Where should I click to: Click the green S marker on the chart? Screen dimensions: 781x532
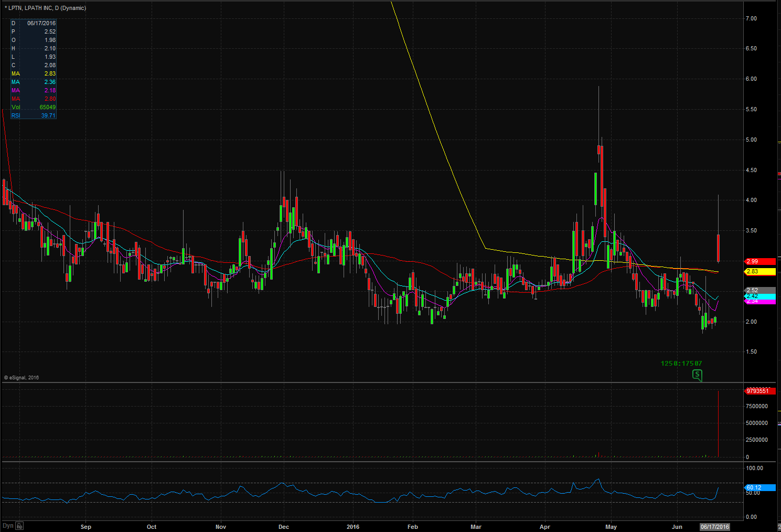[x=697, y=375]
